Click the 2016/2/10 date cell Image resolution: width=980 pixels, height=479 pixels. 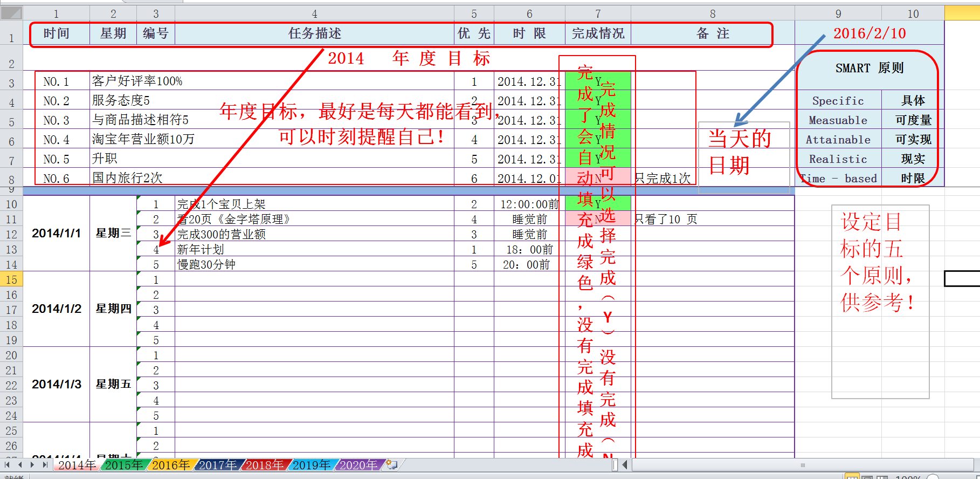click(869, 33)
